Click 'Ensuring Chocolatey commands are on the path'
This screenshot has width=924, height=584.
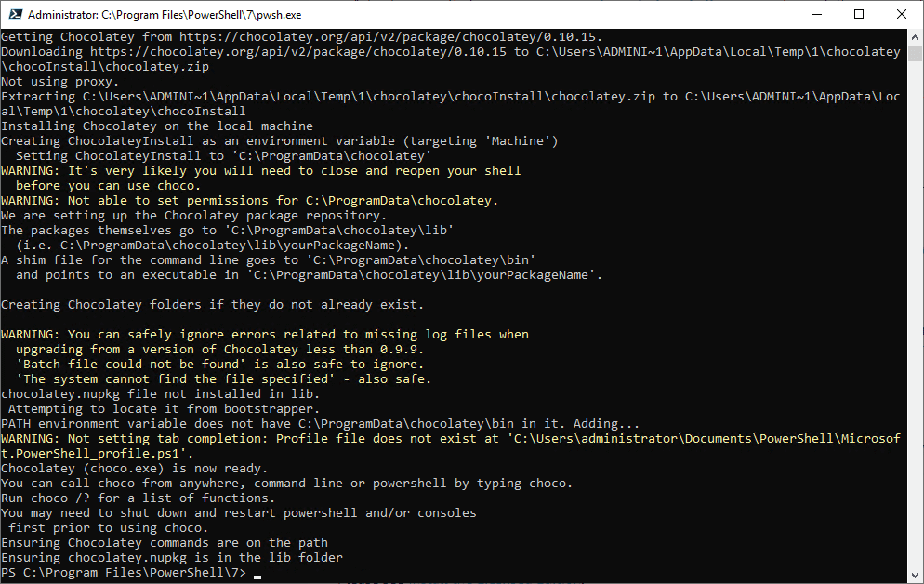pos(165,542)
